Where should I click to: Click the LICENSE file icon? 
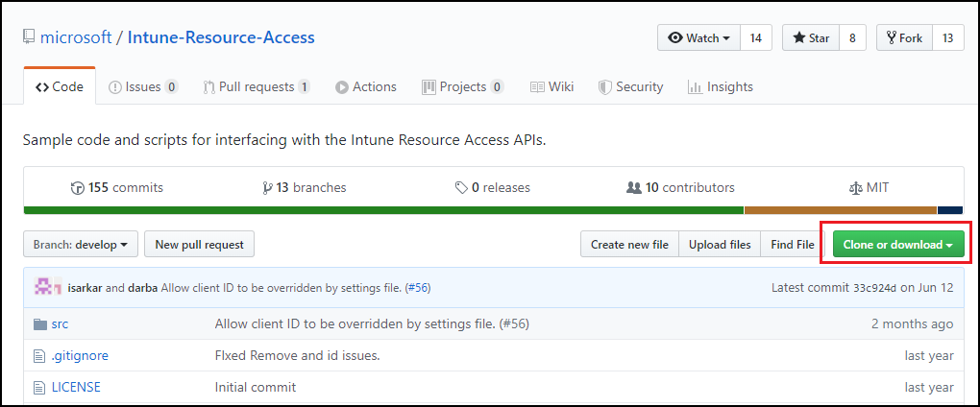click(x=39, y=388)
